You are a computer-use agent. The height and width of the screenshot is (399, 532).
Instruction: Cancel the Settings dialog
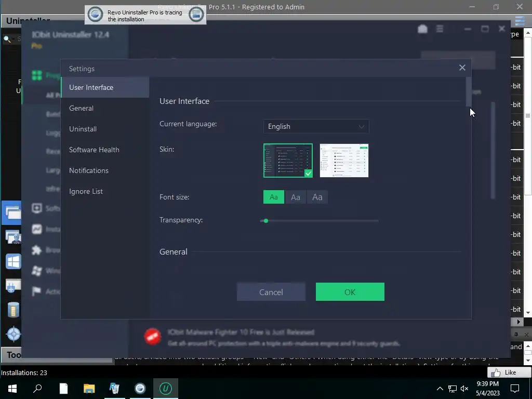[271, 292]
